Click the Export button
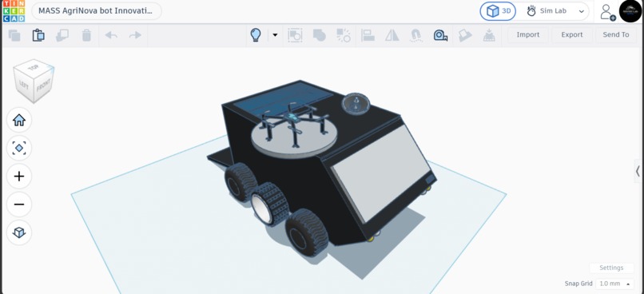This screenshot has width=644, height=294. [x=572, y=35]
